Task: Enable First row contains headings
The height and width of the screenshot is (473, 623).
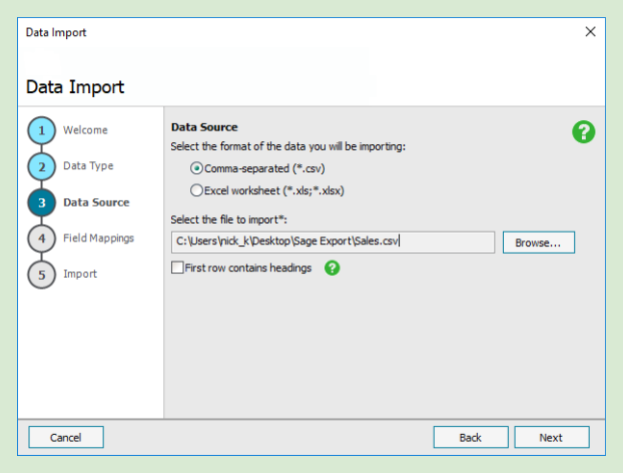Action: pos(178,268)
